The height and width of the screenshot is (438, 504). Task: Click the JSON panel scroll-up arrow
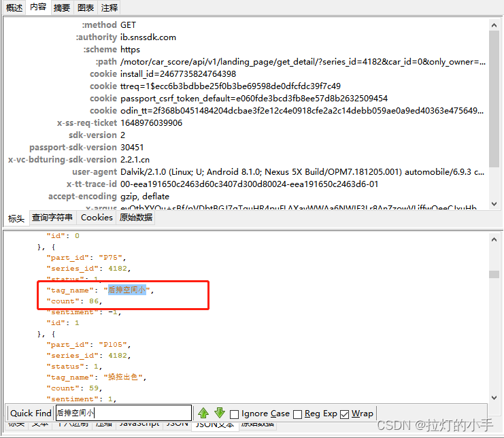[x=494, y=239]
